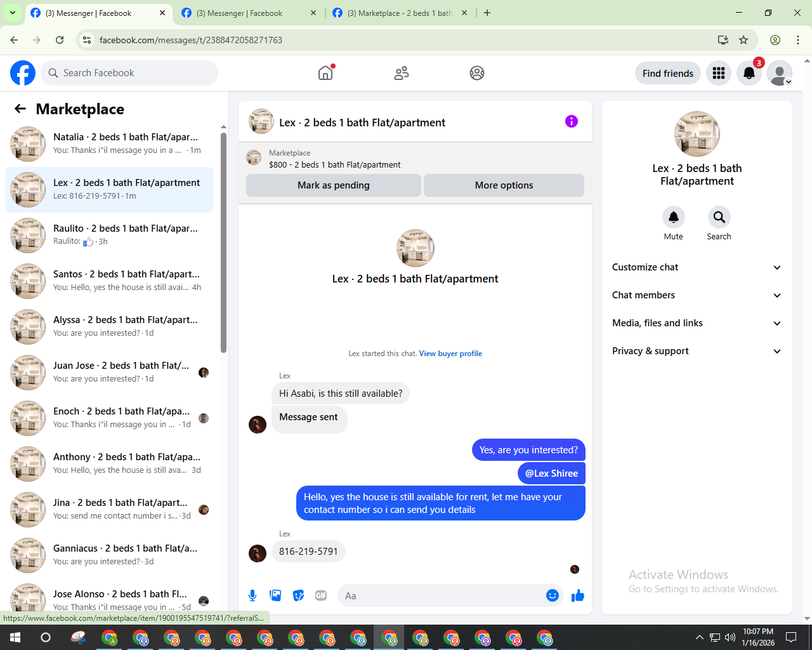Screen dimensions: 812x650
Task: Open the Chrome tab search dropdown
Action: point(12,13)
